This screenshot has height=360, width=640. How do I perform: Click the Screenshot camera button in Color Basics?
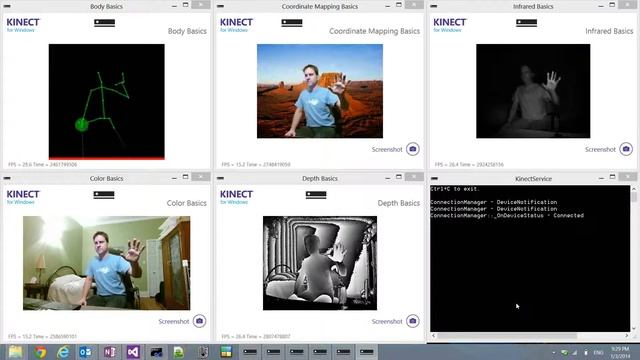[x=199, y=321]
